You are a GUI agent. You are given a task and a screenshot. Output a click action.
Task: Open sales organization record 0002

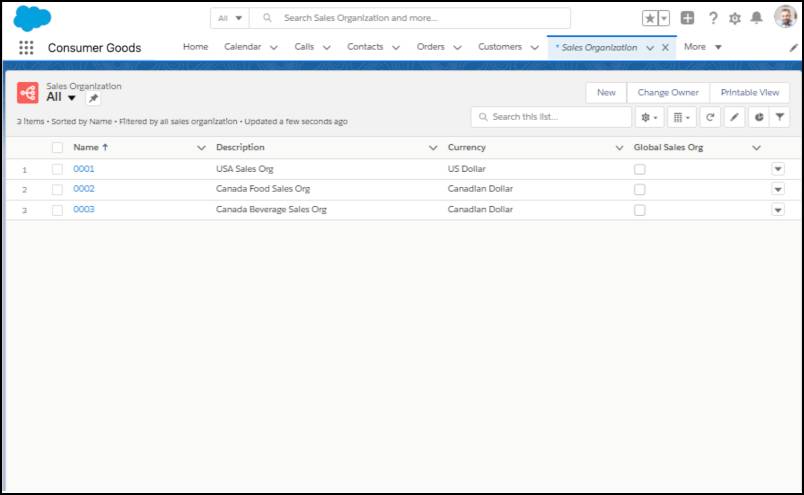[x=84, y=189]
